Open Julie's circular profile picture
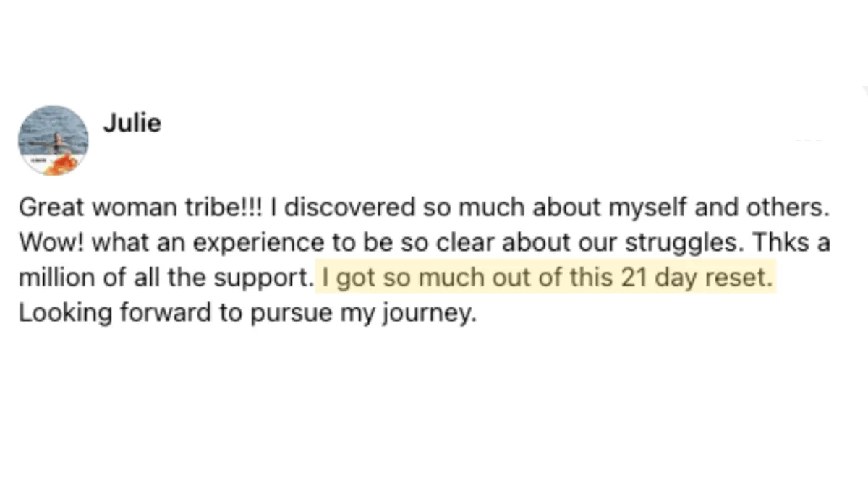 54,140
